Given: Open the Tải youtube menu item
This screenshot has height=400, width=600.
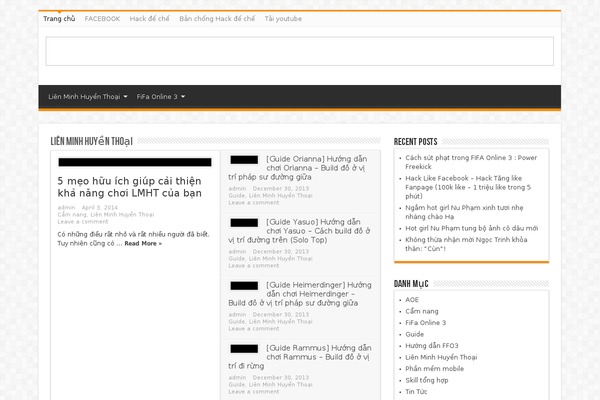Looking at the screenshot, I should click(283, 19).
